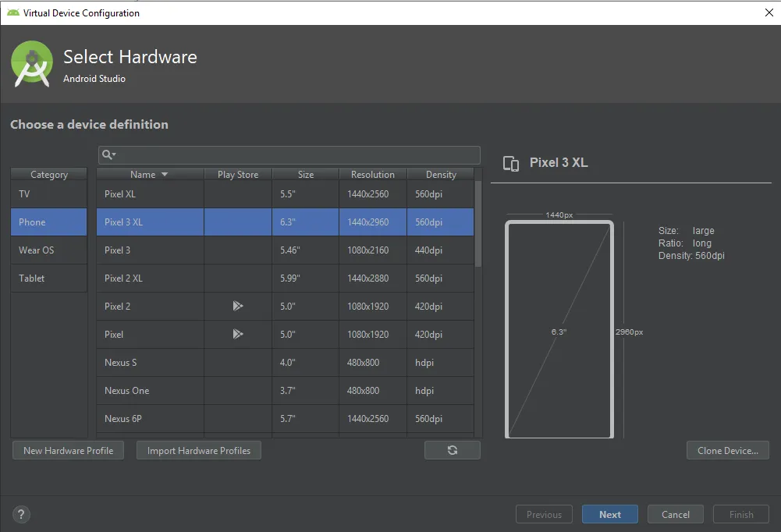Select the Nexus 6P device row
Viewport: 781px width, 532px height.
[285, 418]
